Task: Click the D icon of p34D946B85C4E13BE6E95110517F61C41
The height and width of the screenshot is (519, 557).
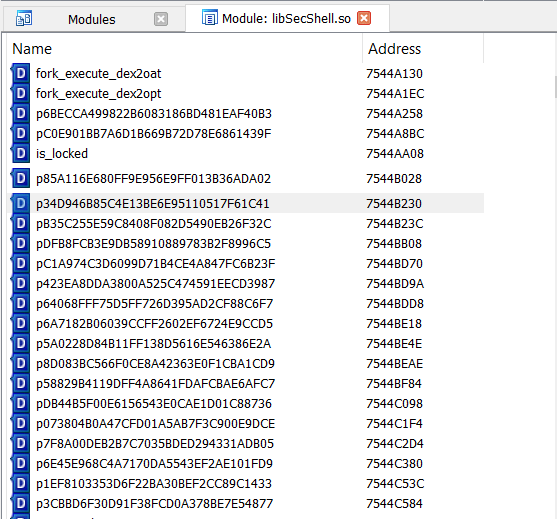Action: [x=20, y=204]
